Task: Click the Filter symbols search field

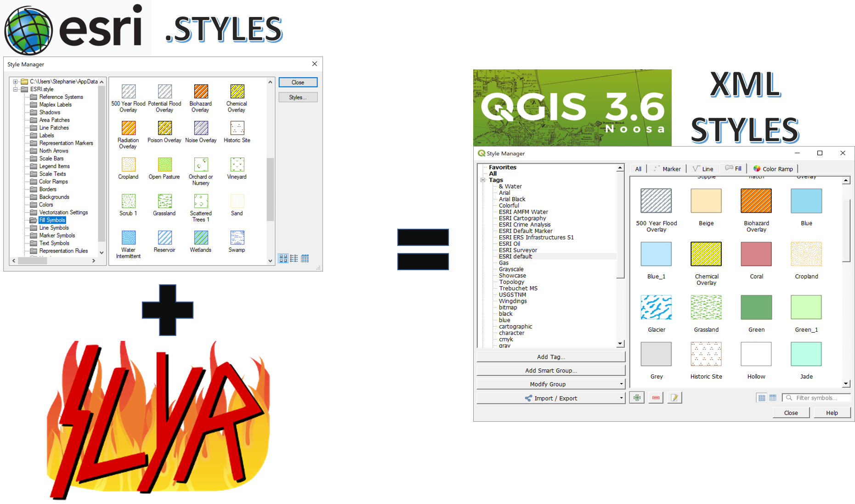Action: [x=816, y=398]
